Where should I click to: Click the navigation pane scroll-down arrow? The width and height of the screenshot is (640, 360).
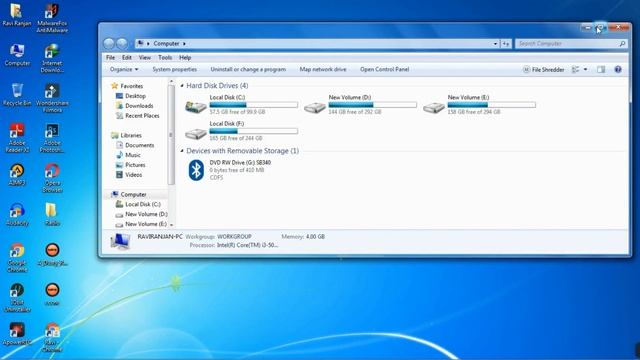tap(171, 224)
